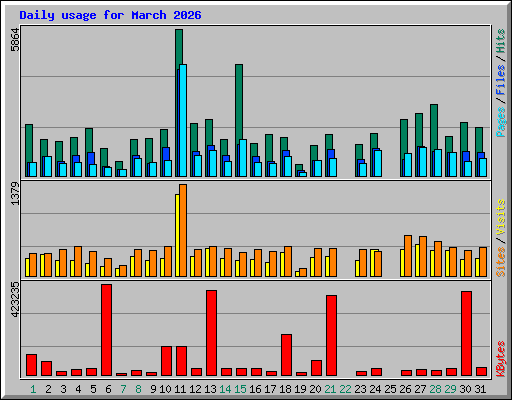Click day number 6 on the x-axis

point(108,389)
